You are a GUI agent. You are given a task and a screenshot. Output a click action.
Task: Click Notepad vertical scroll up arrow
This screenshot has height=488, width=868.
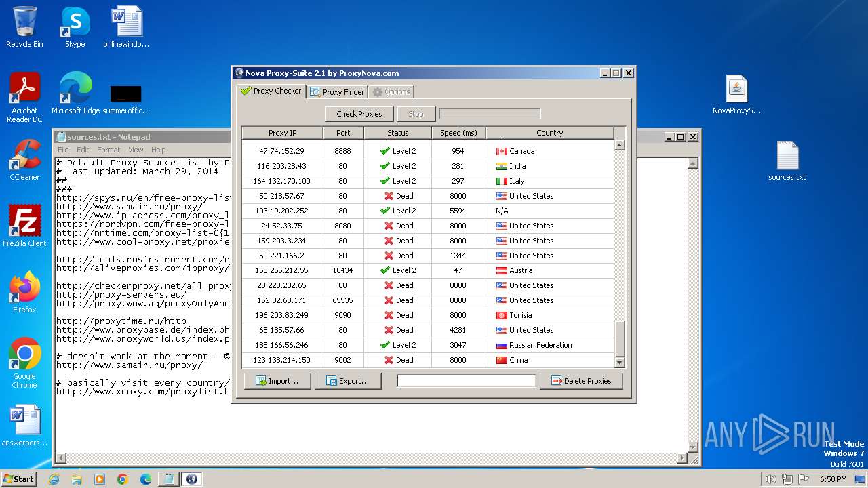click(x=693, y=163)
